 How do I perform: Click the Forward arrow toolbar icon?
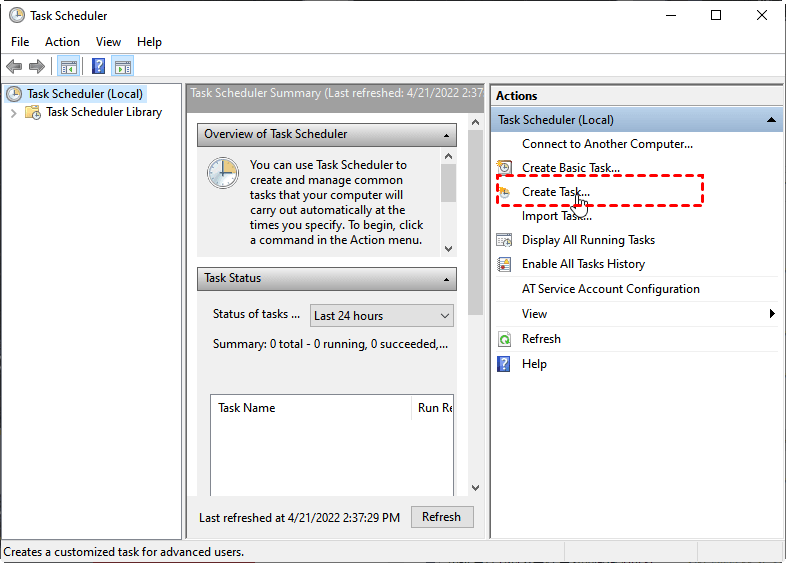coord(37,66)
